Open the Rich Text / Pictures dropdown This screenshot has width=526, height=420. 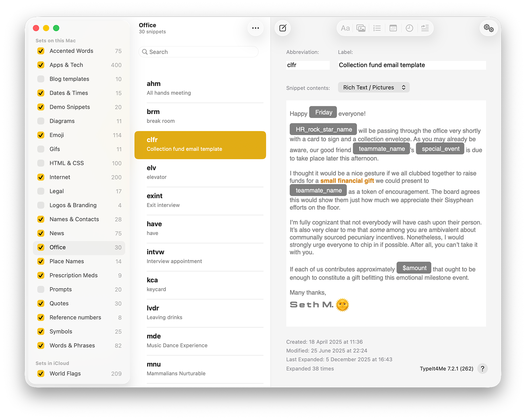373,87
